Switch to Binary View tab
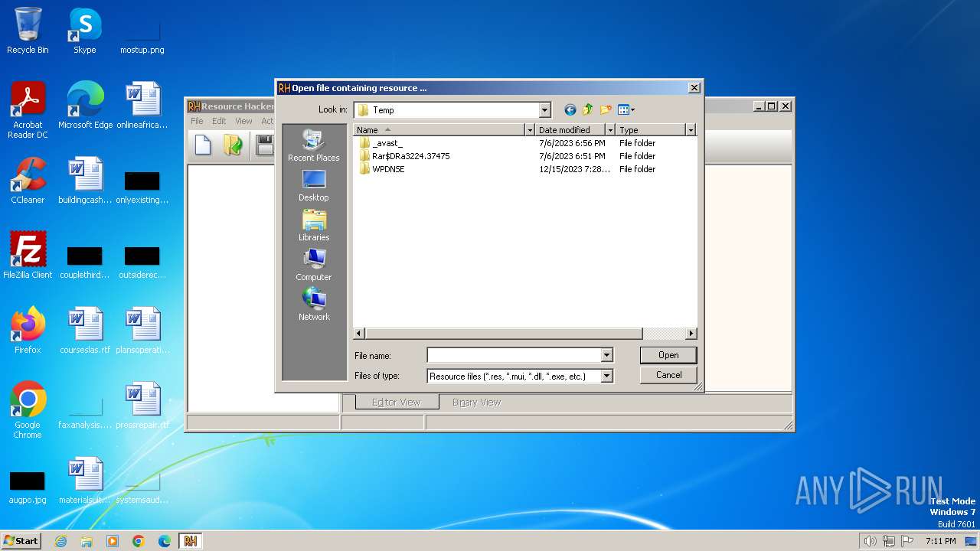Screen dimensions: 980x551 (x=476, y=402)
